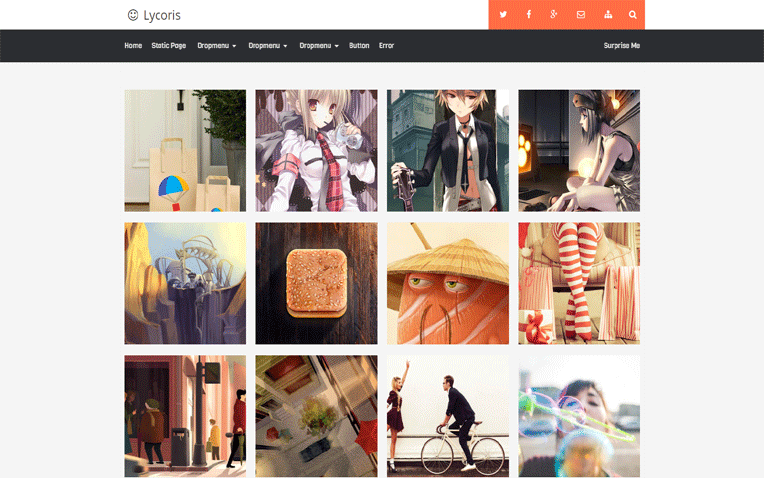
Task: Open the sitemap icon in header
Action: [608, 15]
